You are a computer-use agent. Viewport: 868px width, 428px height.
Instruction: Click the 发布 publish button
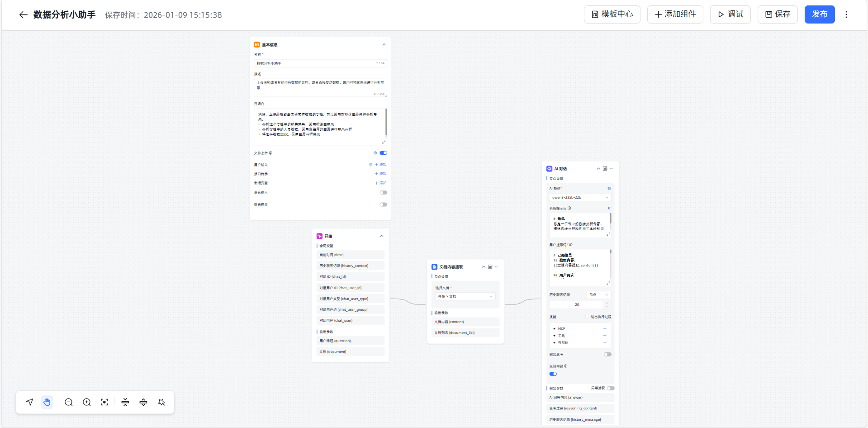pyautogui.click(x=819, y=14)
